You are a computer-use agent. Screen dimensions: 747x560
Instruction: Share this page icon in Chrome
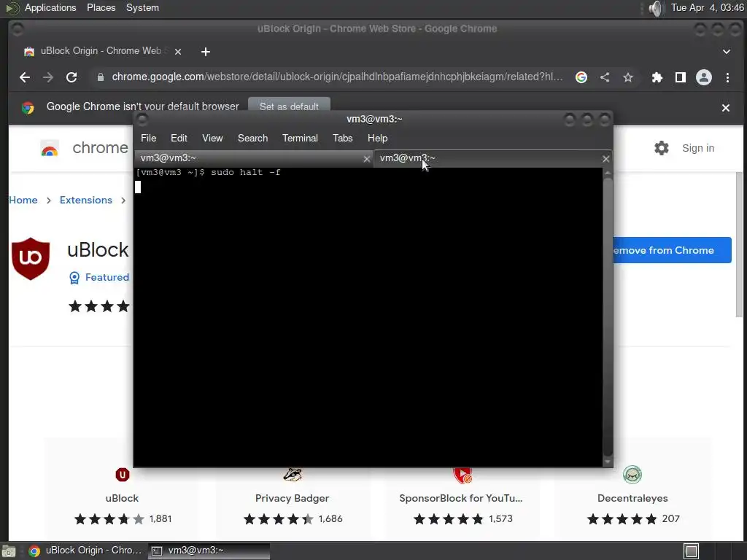coord(605,77)
